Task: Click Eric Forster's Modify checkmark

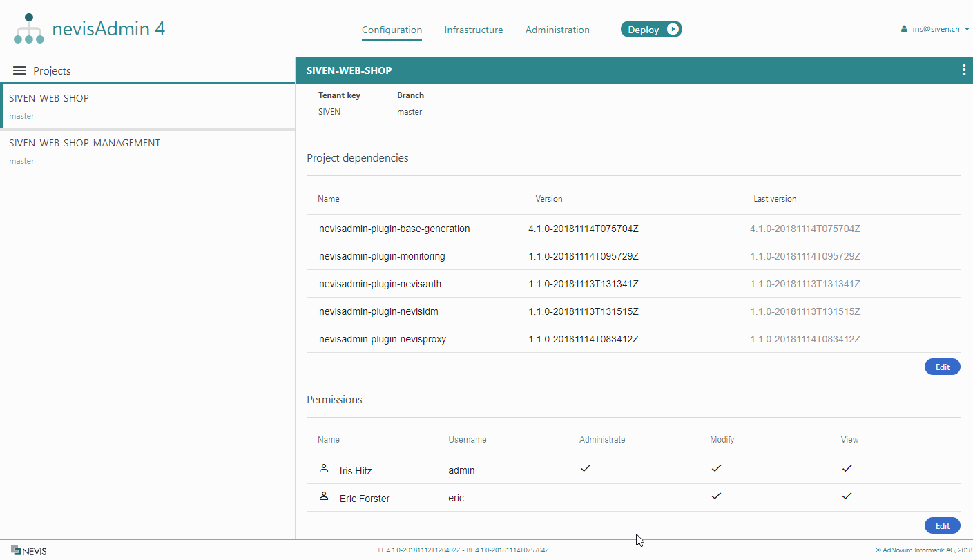Action: pyautogui.click(x=716, y=496)
